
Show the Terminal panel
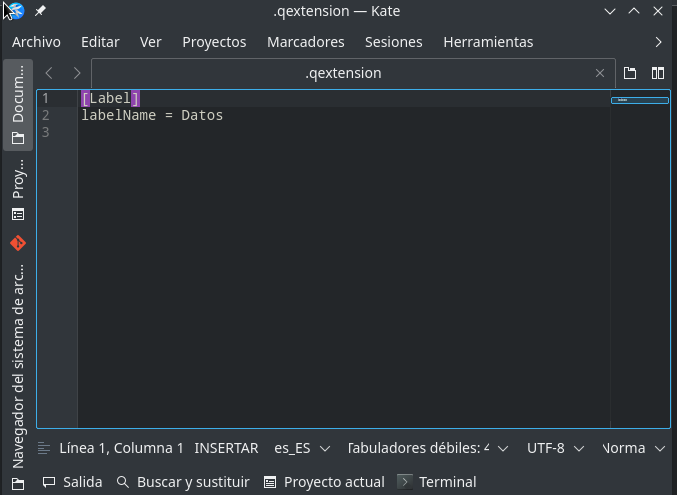click(x=436, y=482)
